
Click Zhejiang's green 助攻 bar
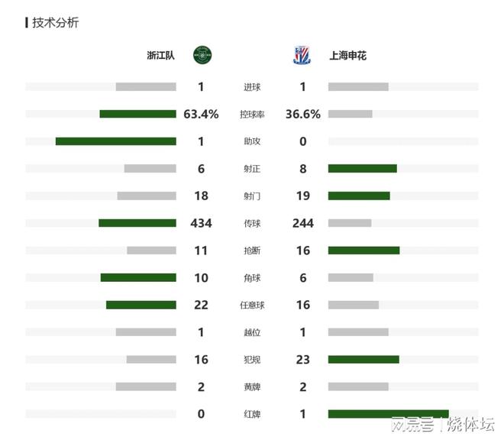[115, 141]
